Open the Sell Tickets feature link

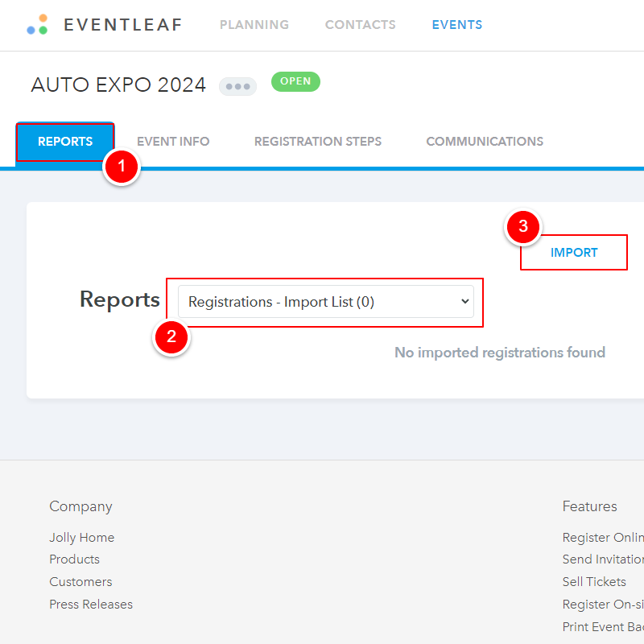[x=594, y=582]
